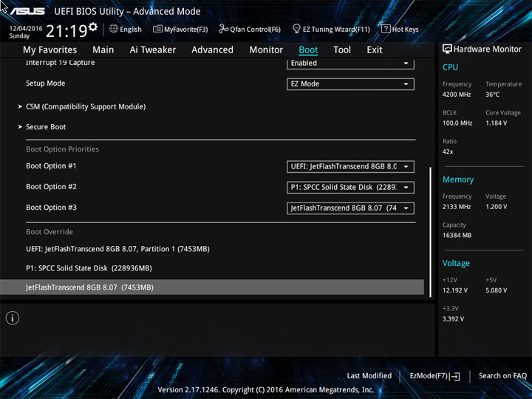This screenshot has width=532, height=399.
Task: Click the globe language icon
Action: (x=114, y=29)
